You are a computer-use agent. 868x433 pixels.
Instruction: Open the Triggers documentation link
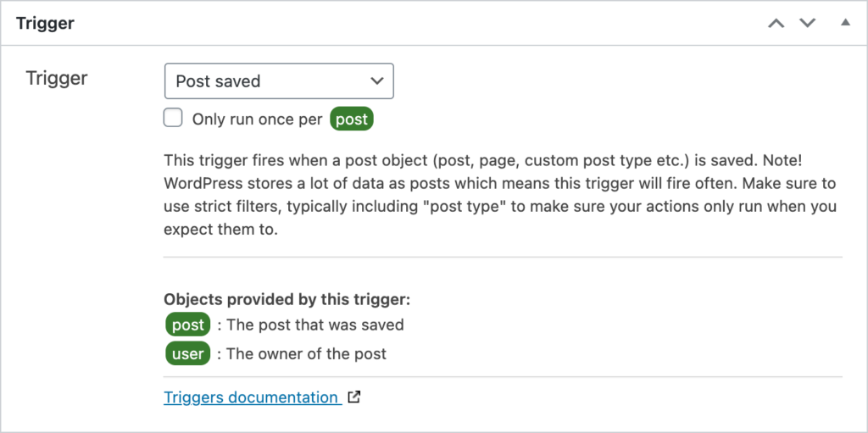click(x=253, y=397)
